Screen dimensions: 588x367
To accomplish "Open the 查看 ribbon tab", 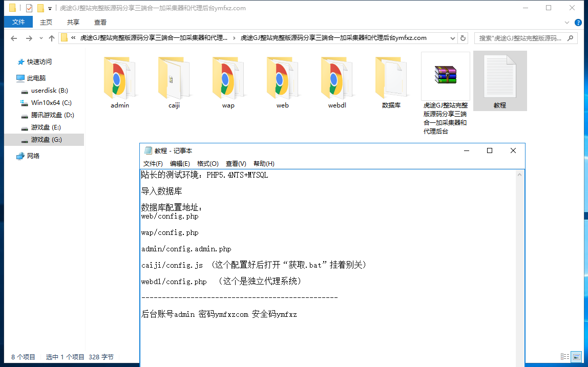I will [x=100, y=22].
